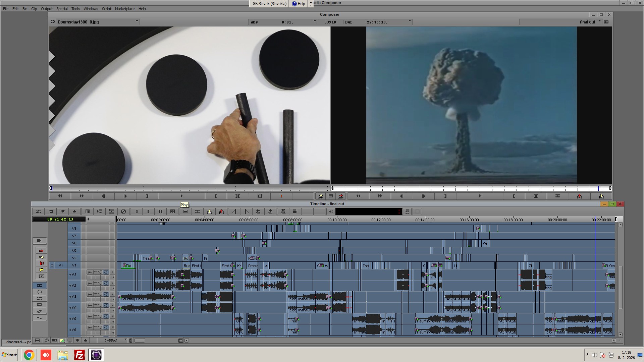Open the language bar options arrow
The image size is (644, 362).
[x=311, y=4]
